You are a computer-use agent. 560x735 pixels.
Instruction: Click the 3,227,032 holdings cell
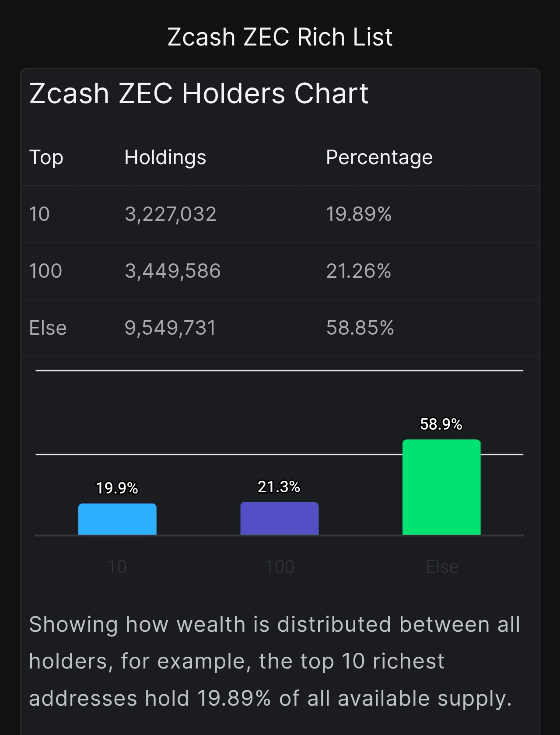pos(171,214)
